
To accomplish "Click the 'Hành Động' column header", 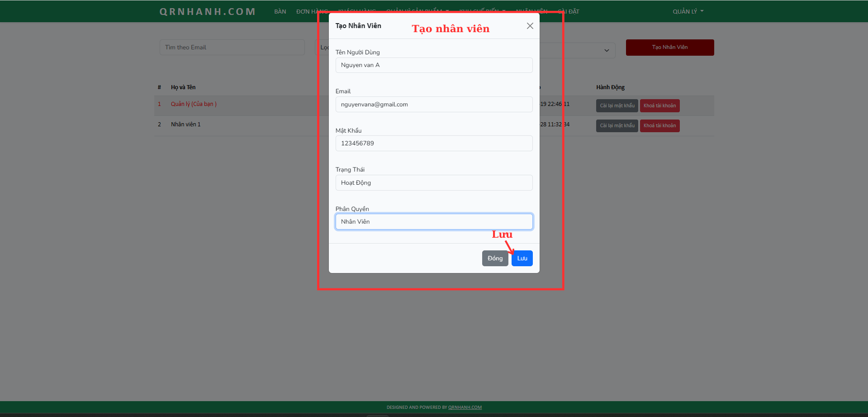I will [x=610, y=87].
